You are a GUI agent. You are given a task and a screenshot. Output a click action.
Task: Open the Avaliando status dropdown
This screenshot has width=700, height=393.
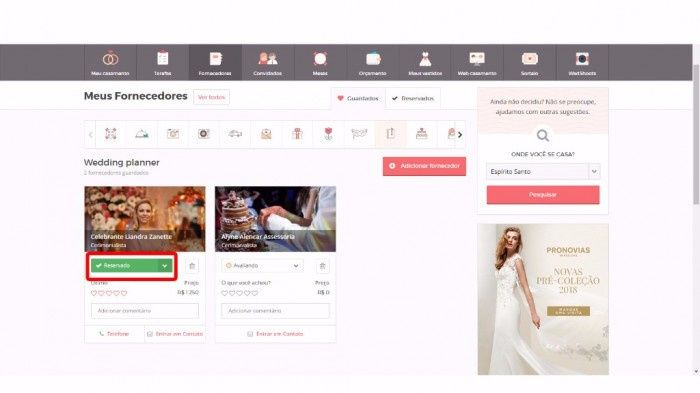(x=262, y=266)
